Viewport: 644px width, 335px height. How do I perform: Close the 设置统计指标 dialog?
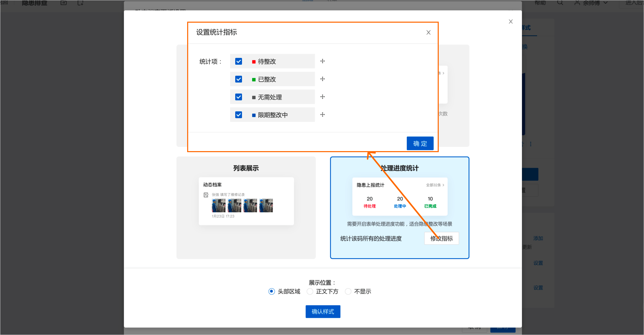(428, 32)
